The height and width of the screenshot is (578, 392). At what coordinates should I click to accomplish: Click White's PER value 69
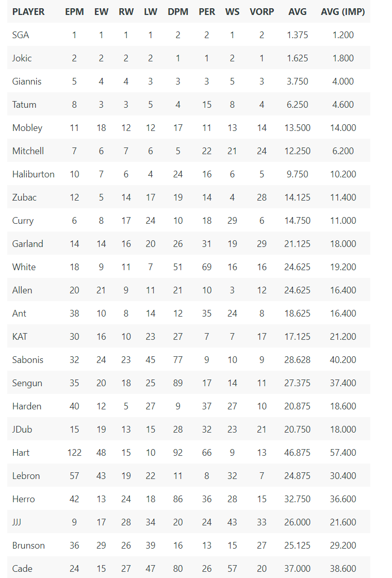207,267
